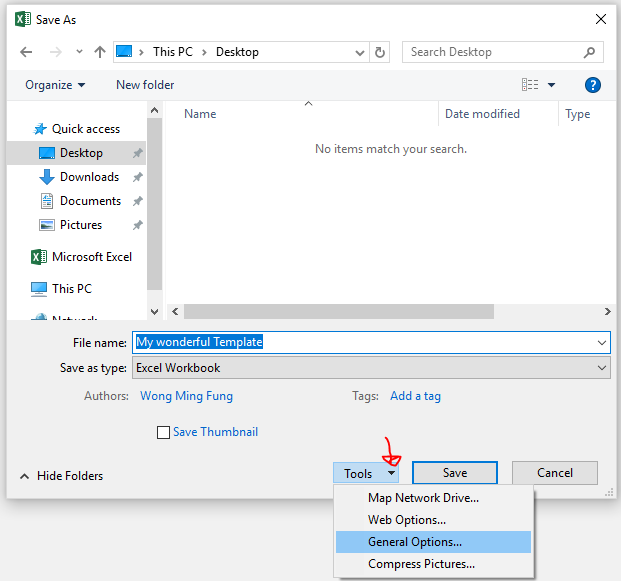The width and height of the screenshot is (621, 581).
Task: Click the up one level arrow
Action: pos(100,52)
